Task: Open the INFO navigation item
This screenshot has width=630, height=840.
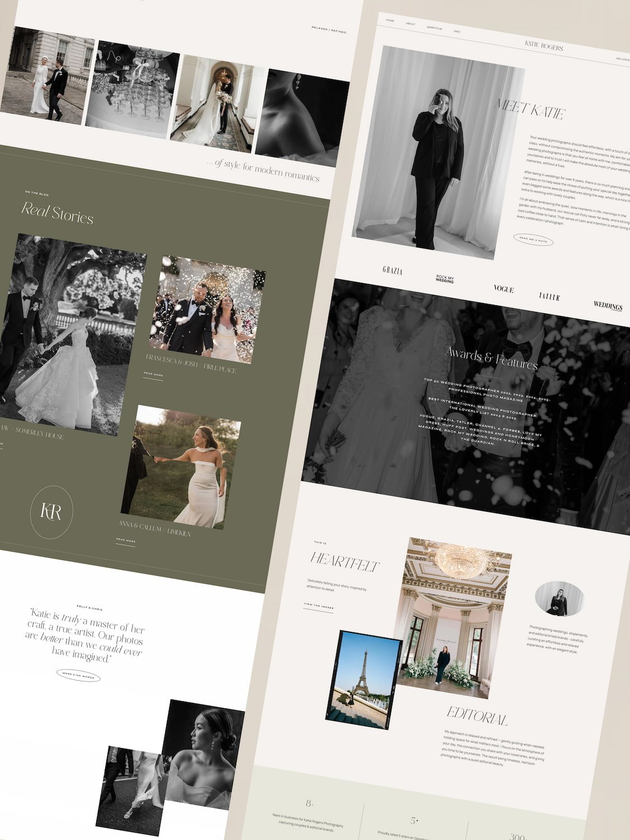Action: click(x=457, y=31)
